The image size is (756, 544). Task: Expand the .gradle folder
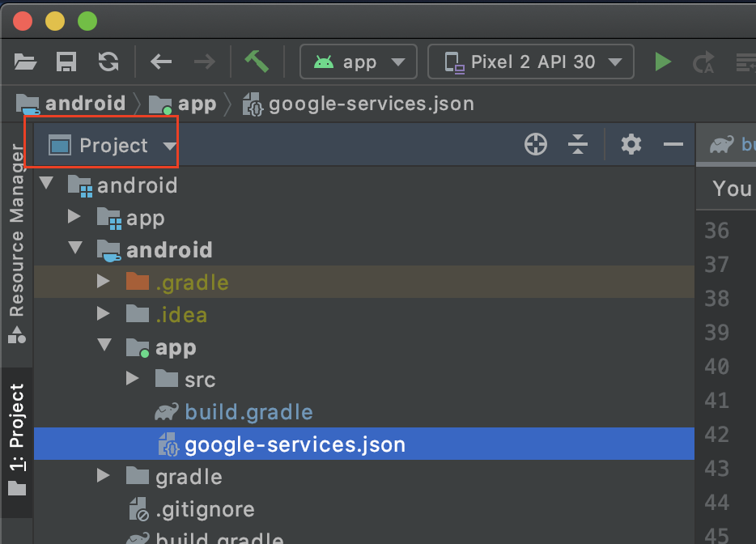(103, 281)
